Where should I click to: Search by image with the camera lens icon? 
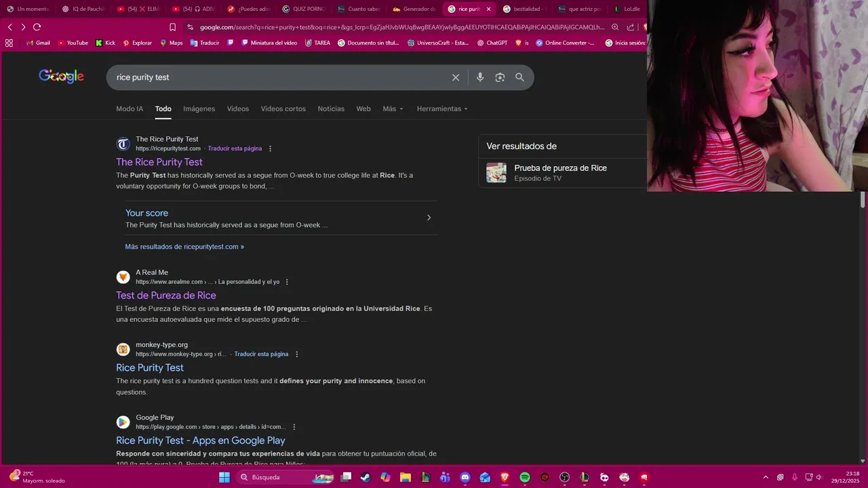[x=500, y=77]
